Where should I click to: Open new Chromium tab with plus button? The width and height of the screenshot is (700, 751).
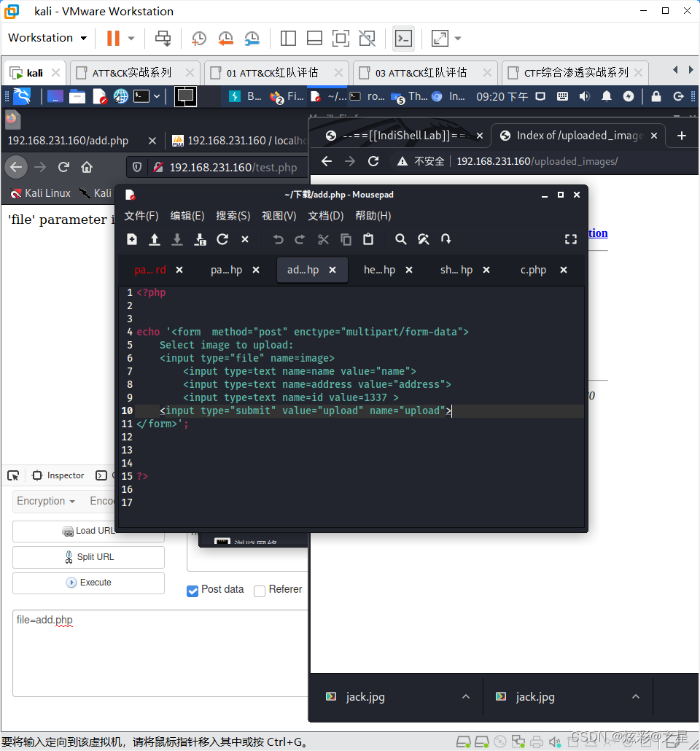coord(682,136)
